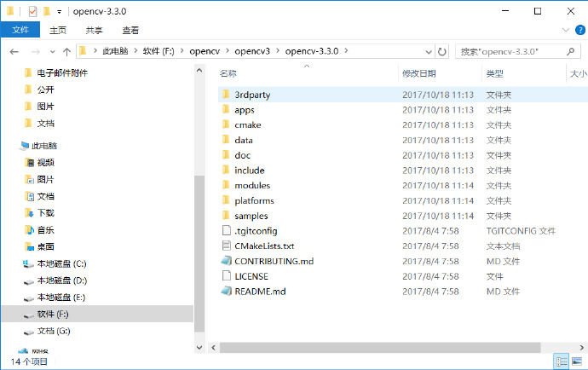The image size is (588, 370).
Task: Open 本地磁盘 (E:) in navigation pane
Action: [61, 298]
